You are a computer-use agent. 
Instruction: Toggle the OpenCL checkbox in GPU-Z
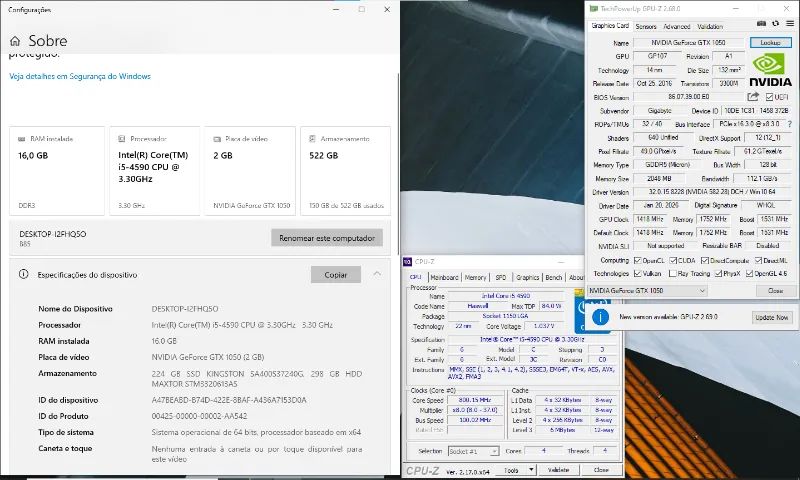coord(637,260)
